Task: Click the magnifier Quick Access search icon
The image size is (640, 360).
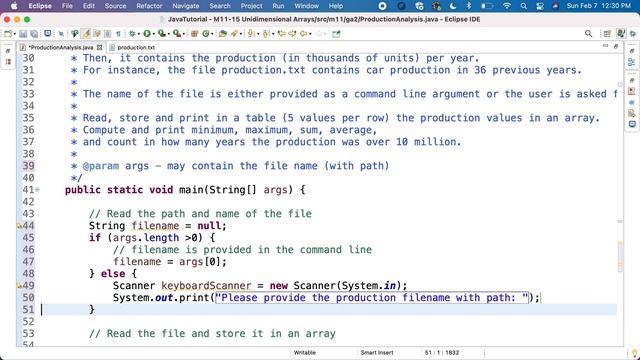Action: click(588, 34)
